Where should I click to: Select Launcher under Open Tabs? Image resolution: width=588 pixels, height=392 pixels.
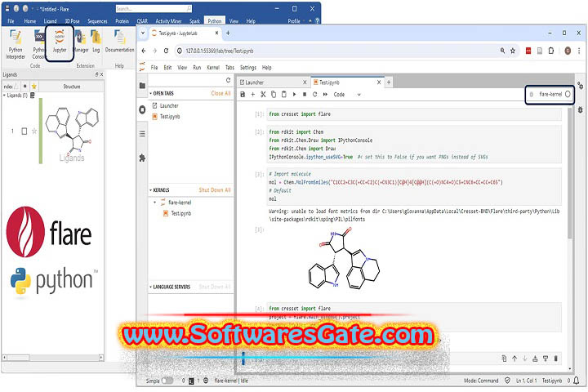tap(169, 106)
